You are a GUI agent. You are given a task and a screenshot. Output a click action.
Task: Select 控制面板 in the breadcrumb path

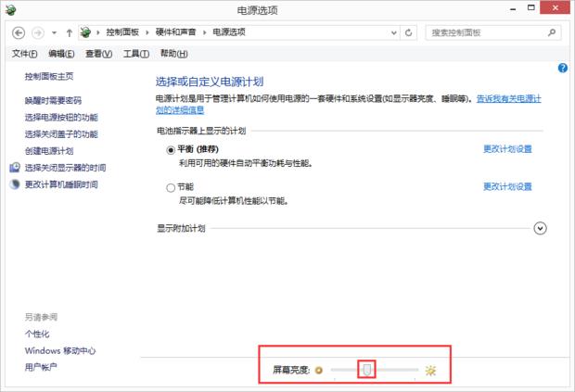click(x=122, y=32)
